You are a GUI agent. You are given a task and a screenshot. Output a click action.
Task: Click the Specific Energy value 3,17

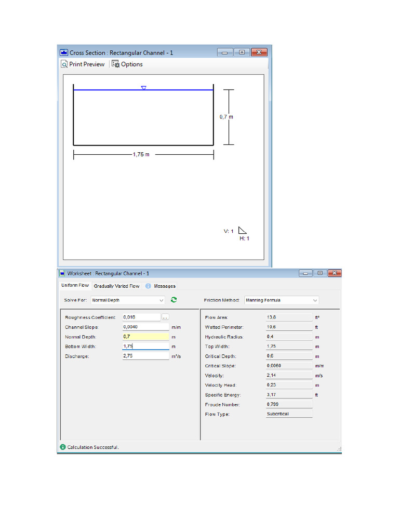click(289, 395)
